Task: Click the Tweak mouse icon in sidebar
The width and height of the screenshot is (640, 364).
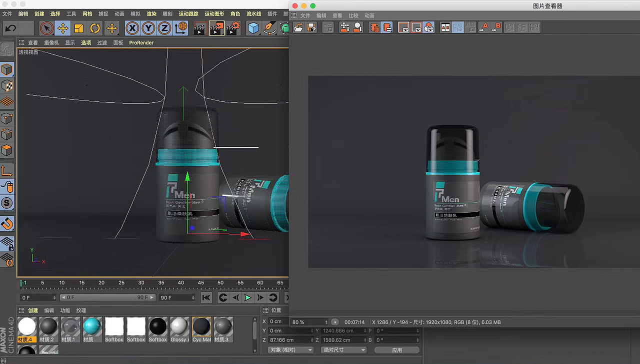Action: pyautogui.click(x=7, y=187)
